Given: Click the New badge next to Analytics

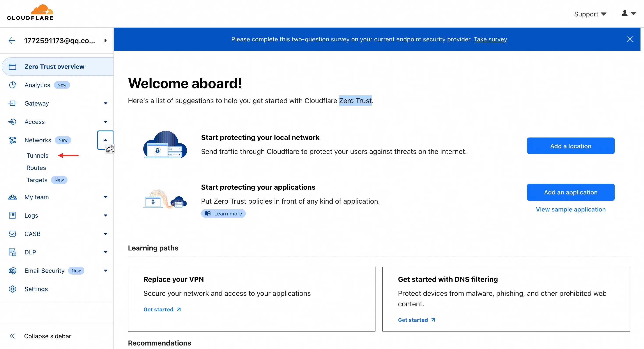Looking at the screenshot, I should (x=62, y=85).
